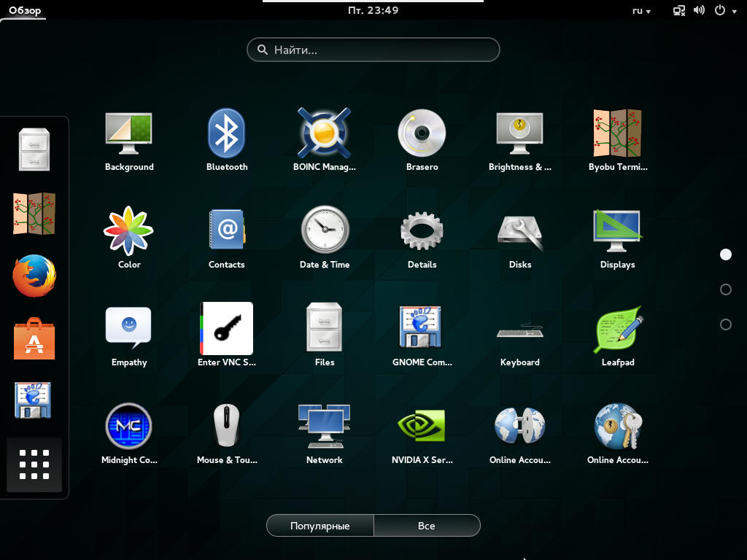Click GNOME Commander icon in the dash
Image resolution: width=747 pixels, height=560 pixels.
click(x=34, y=400)
